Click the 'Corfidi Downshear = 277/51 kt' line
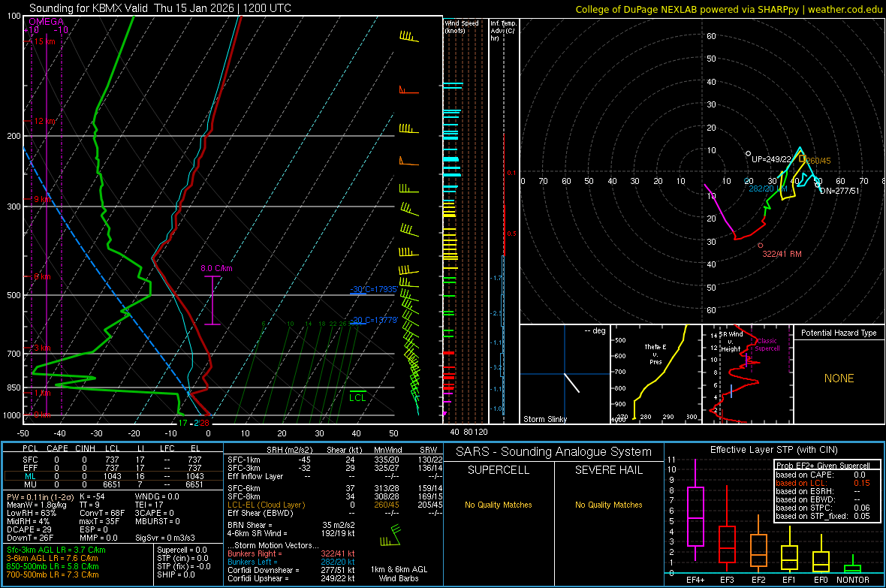This screenshot has height=588, width=886. click(x=291, y=570)
